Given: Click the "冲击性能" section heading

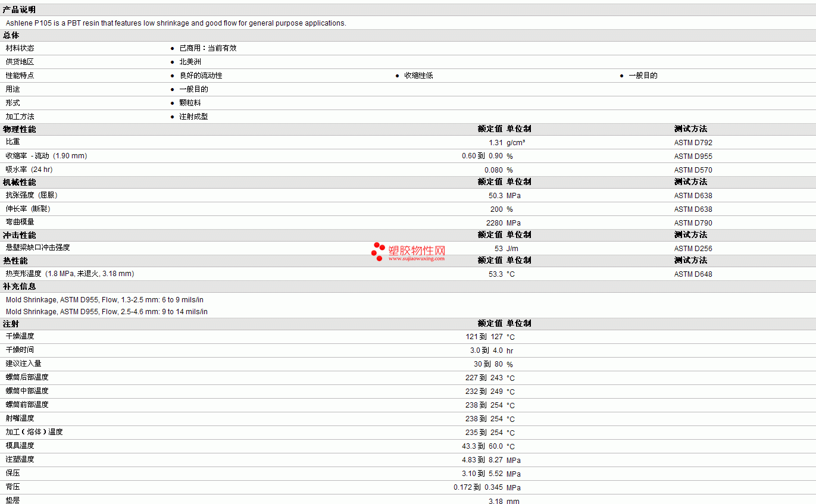Looking at the screenshot, I should 19,235.
